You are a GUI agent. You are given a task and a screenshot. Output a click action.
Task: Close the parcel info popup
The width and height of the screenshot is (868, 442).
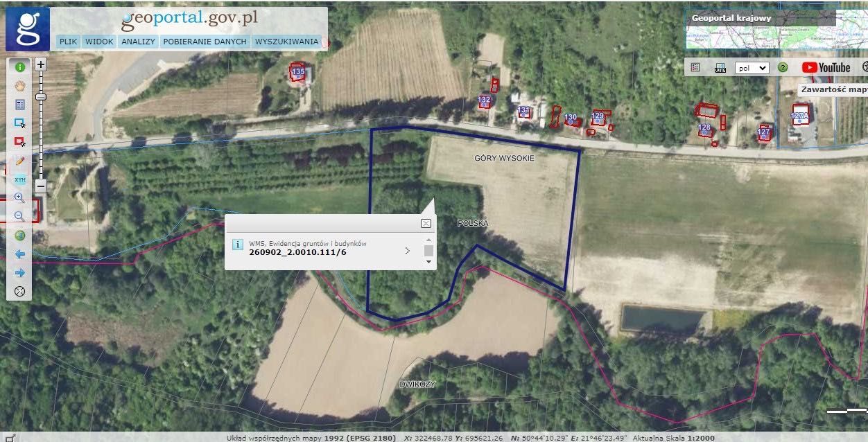(426, 223)
